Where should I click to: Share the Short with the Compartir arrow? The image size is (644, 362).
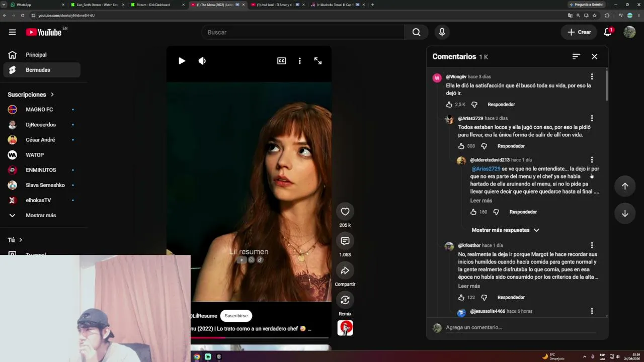(345, 270)
